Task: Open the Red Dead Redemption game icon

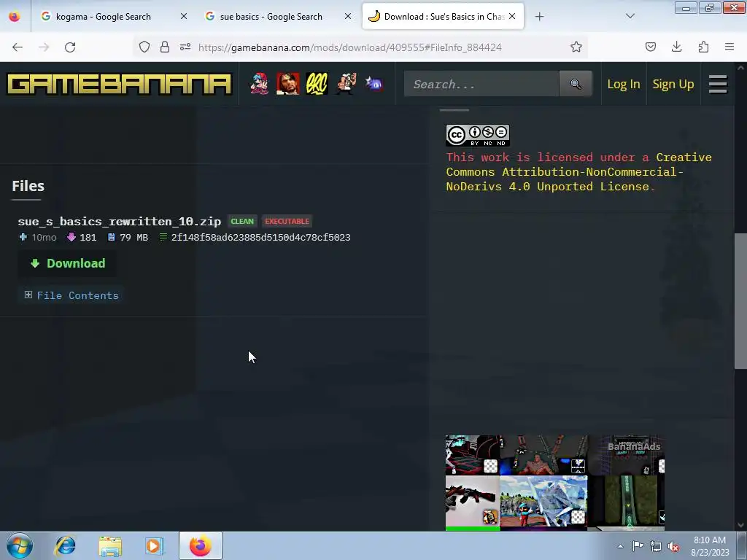Action: pos(287,84)
